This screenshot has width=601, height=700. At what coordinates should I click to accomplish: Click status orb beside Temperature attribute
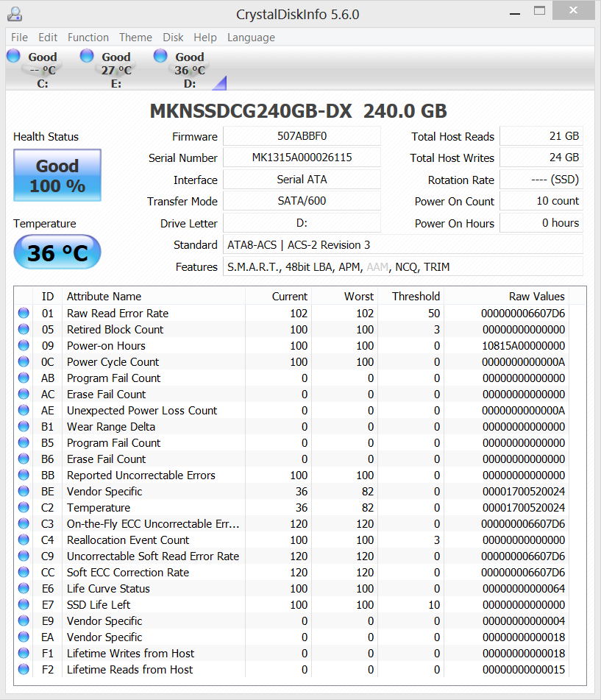[24, 507]
